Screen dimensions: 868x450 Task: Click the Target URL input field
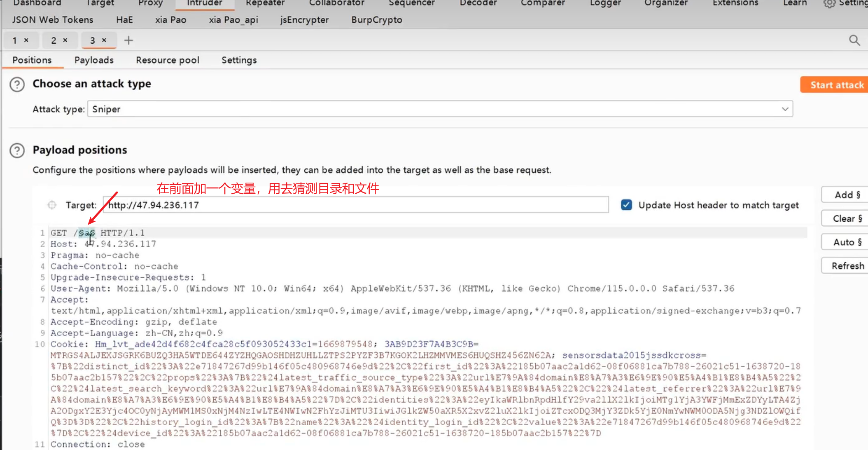coord(356,205)
